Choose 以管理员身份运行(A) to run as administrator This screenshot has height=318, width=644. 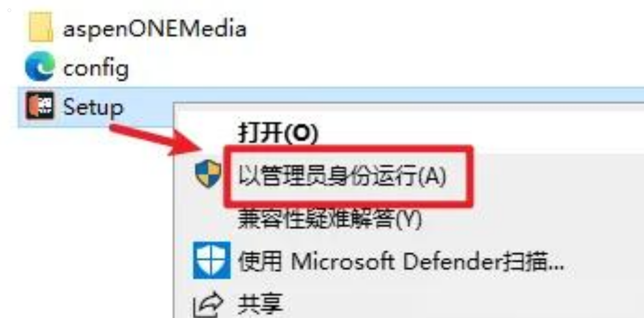(342, 176)
